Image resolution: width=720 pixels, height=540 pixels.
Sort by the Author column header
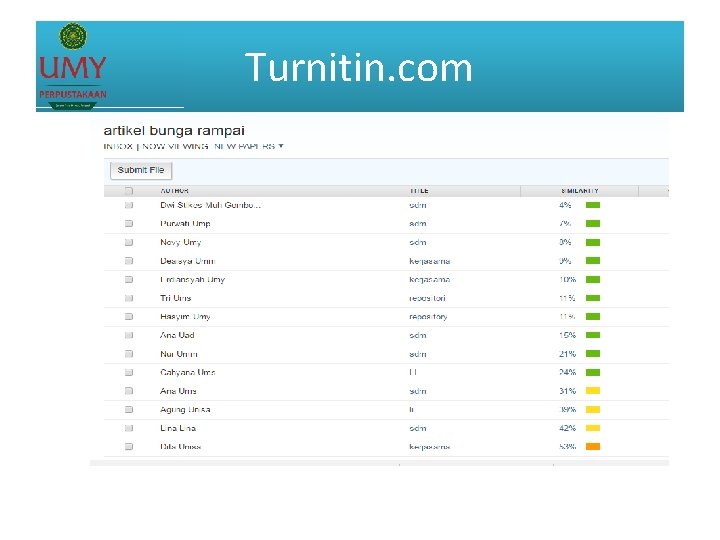click(x=174, y=191)
